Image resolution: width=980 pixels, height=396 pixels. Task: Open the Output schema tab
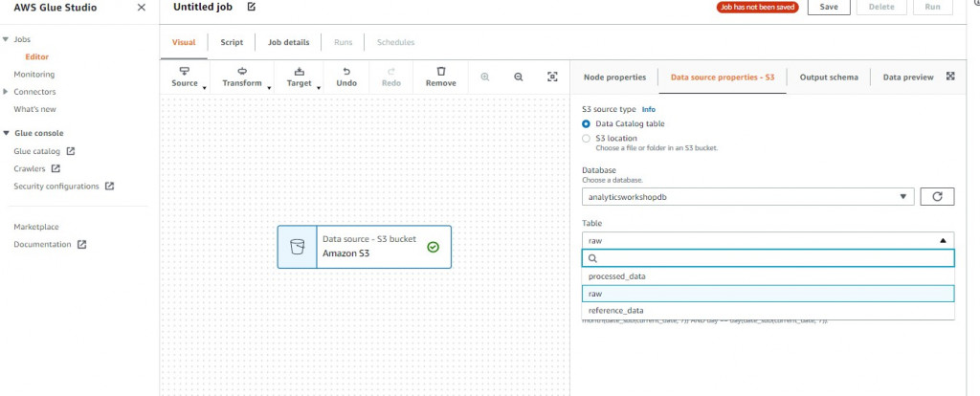829,77
